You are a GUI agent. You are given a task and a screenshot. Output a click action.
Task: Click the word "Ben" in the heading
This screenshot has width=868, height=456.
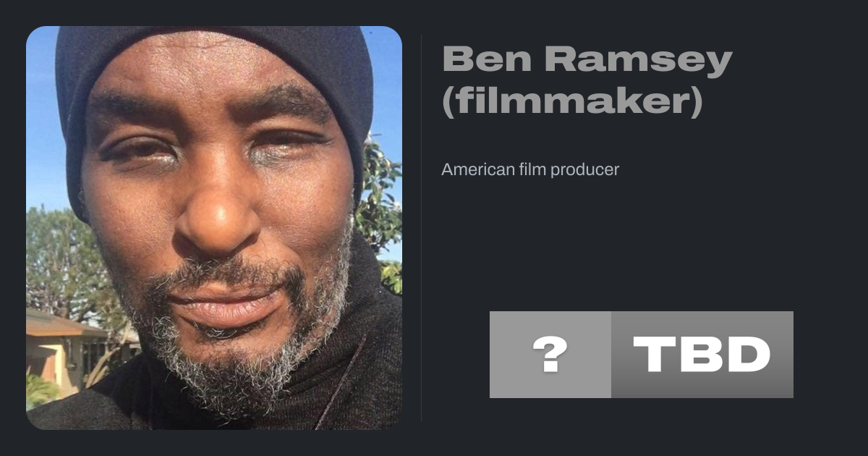[x=488, y=59]
